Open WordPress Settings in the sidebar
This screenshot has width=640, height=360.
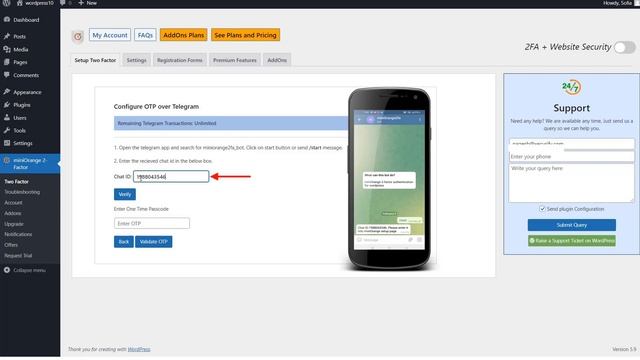click(x=22, y=144)
